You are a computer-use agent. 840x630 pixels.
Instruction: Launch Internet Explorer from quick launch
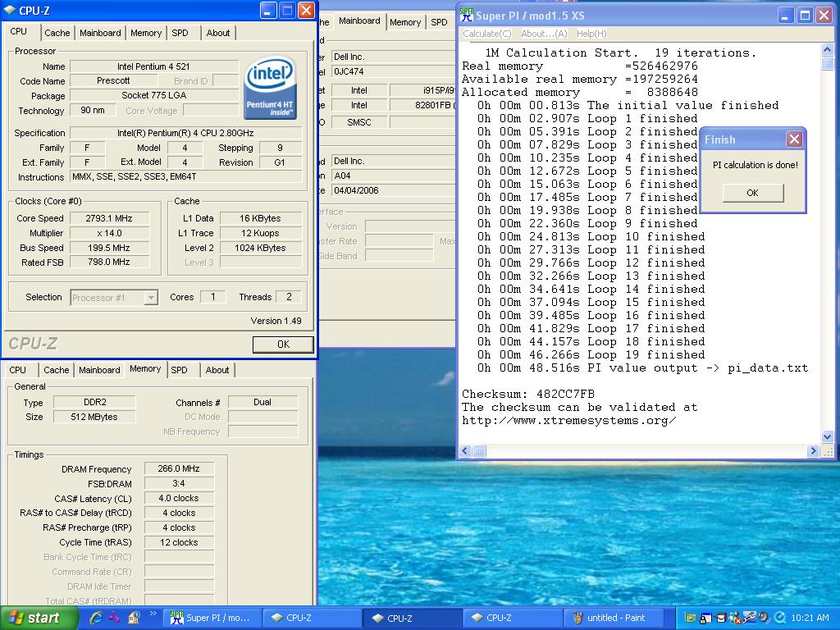tap(96, 618)
